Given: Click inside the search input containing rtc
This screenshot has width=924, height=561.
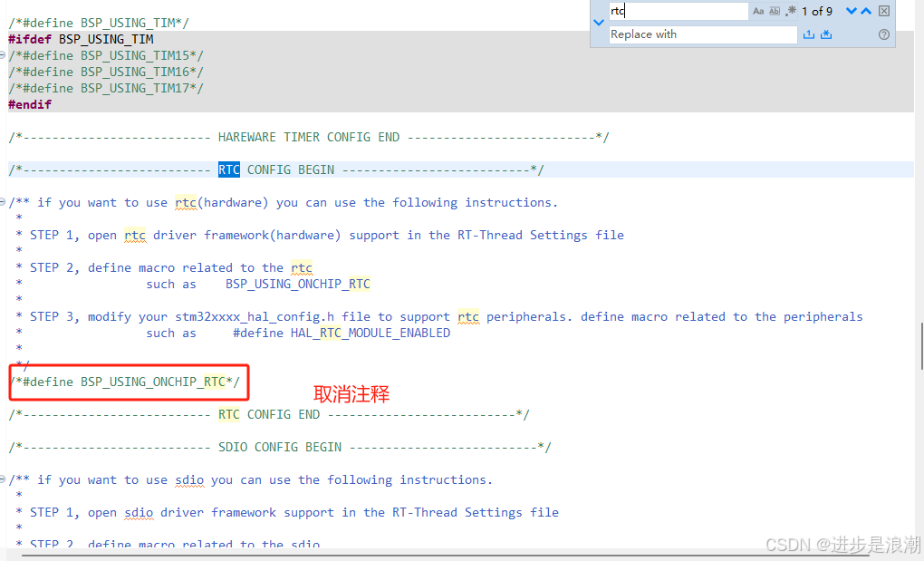Looking at the screenshot, I should coord(679,11).
